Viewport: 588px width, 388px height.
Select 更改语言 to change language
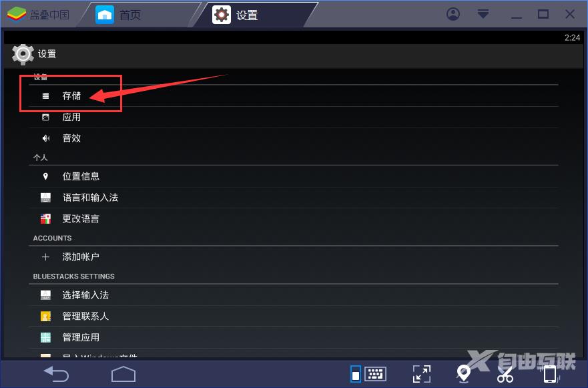[294, 219]
